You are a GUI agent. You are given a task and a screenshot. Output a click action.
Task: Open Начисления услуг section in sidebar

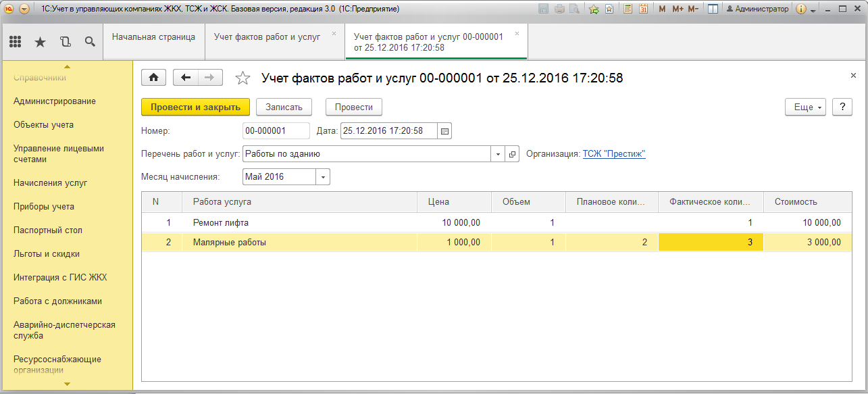[x=51, y=182]
